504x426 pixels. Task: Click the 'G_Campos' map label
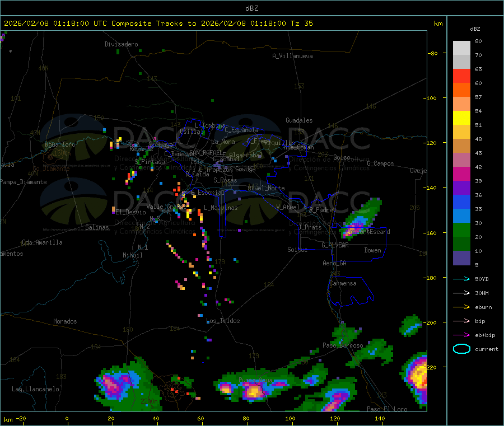380,163
